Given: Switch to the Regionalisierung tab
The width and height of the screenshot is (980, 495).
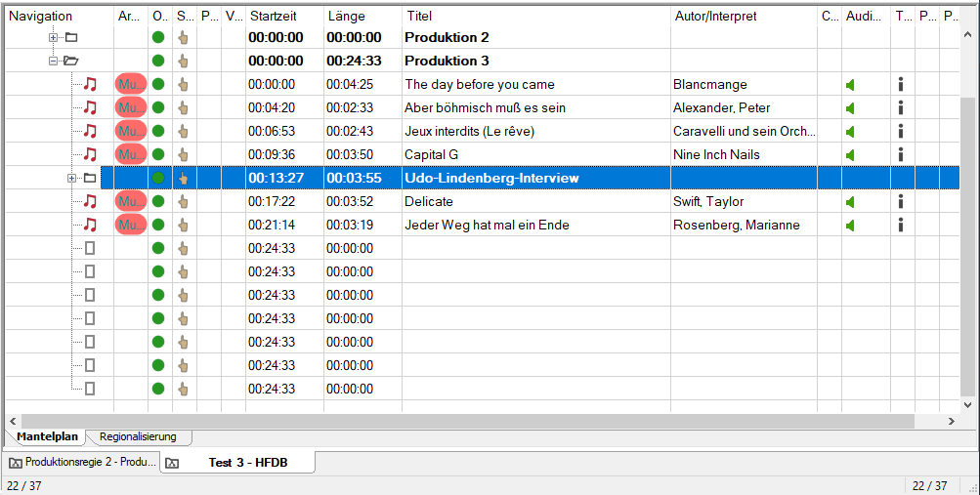Looking at the screenshot, I should pyautogui.click(x=138, y=437).
